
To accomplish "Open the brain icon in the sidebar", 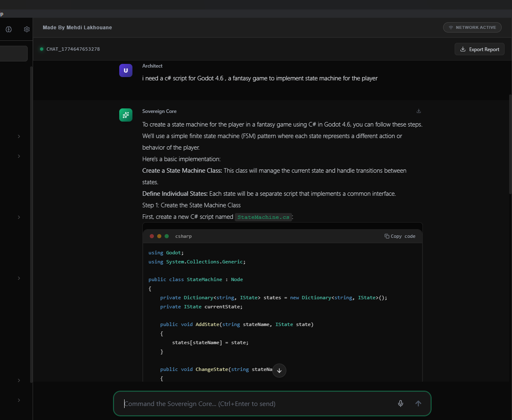I will click(8, 29).
